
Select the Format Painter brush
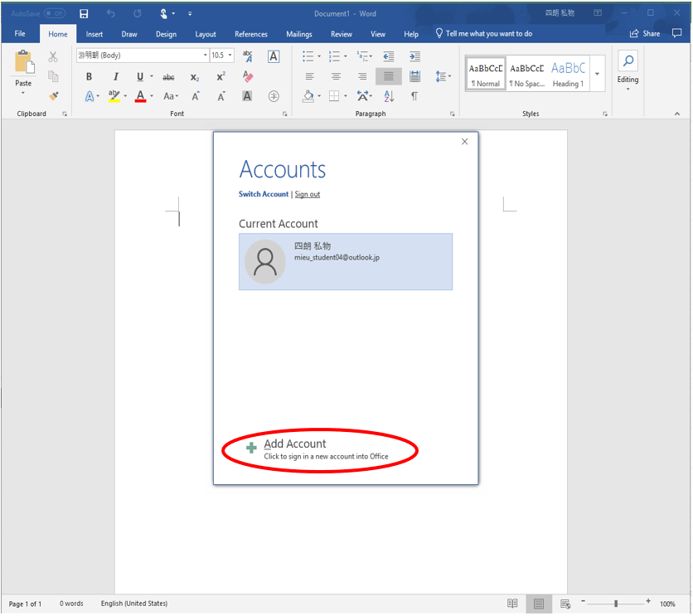54,96
